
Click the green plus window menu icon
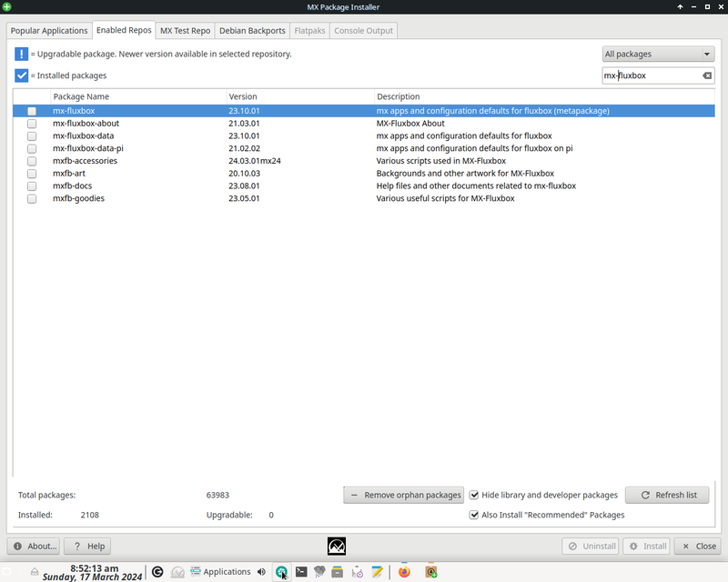(6, 6)
